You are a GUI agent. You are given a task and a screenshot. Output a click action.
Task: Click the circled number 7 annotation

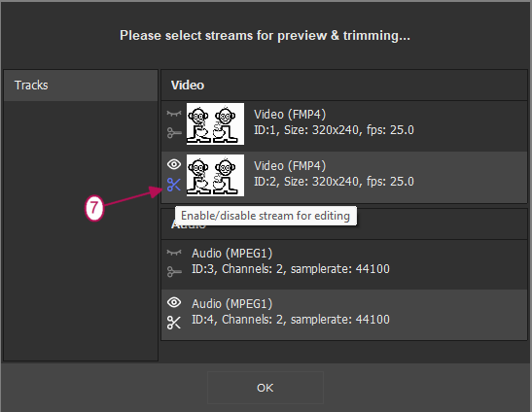pos(94,208)
